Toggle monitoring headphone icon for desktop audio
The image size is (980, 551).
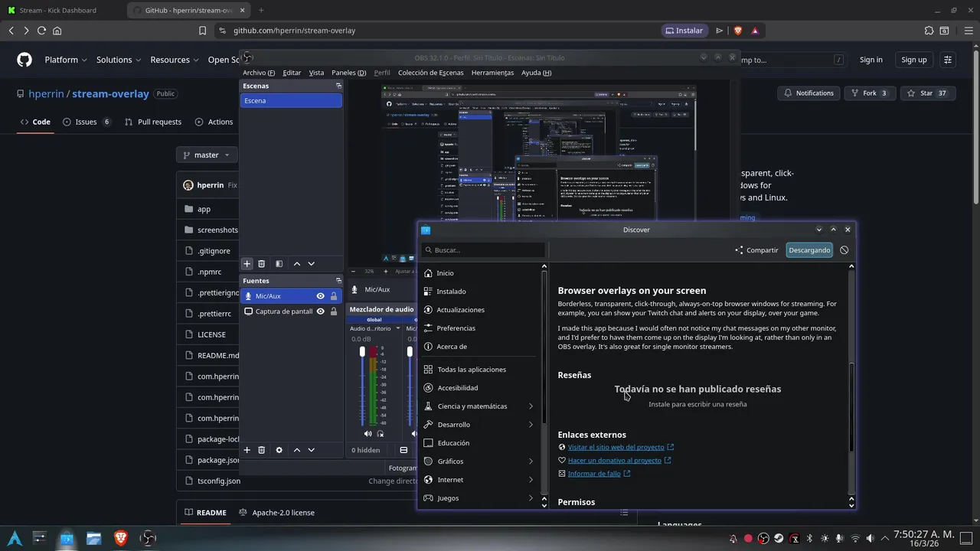[x=380, y=434]
